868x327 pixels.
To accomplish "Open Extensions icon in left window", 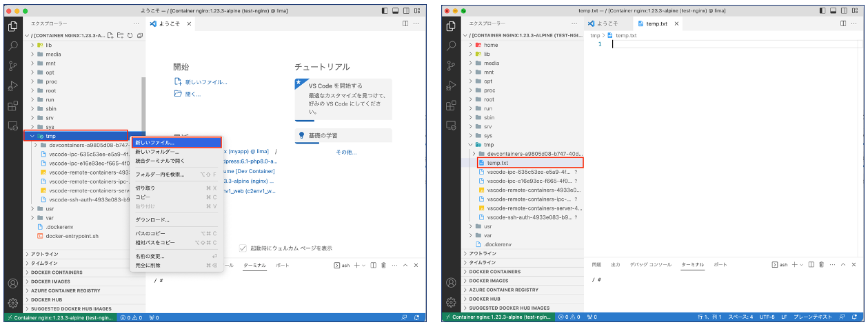I will [12, 106].
